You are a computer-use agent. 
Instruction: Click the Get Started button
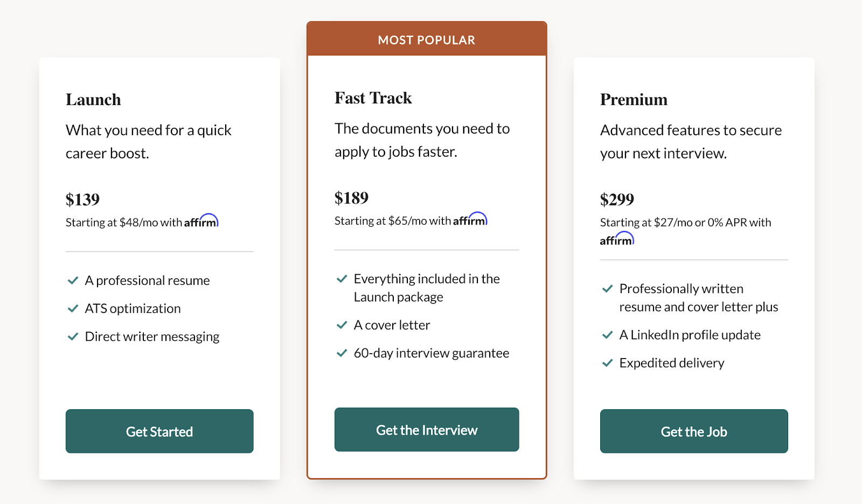159,431
